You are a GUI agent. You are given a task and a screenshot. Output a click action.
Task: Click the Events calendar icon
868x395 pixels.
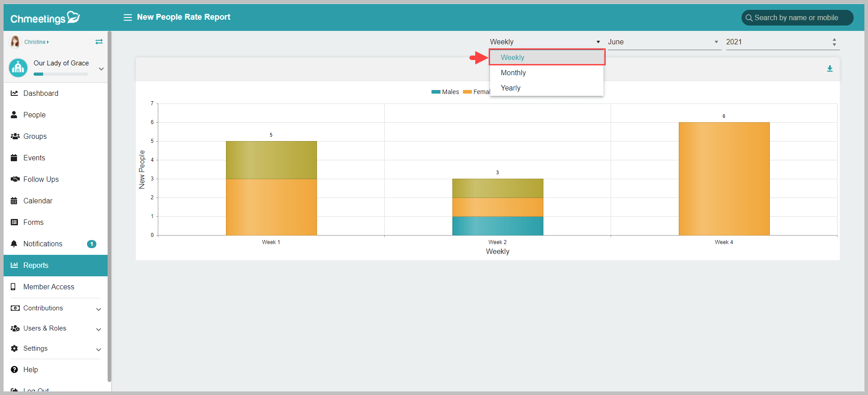click(14, 158)
